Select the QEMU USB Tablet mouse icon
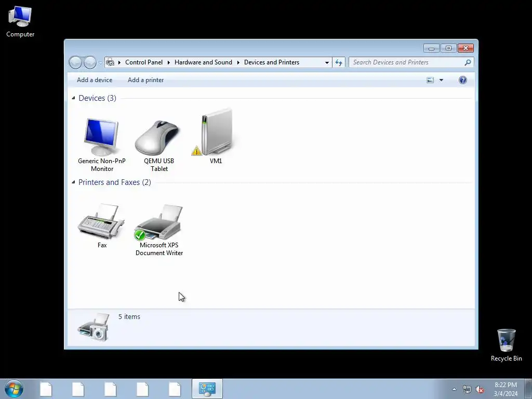Screen dimensions: 532x399 point(157,138)
